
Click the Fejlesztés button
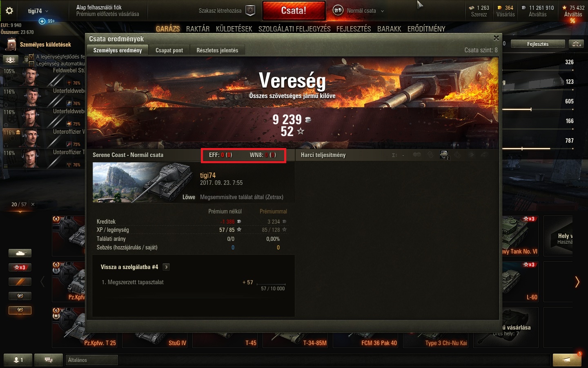coord(538,44)
